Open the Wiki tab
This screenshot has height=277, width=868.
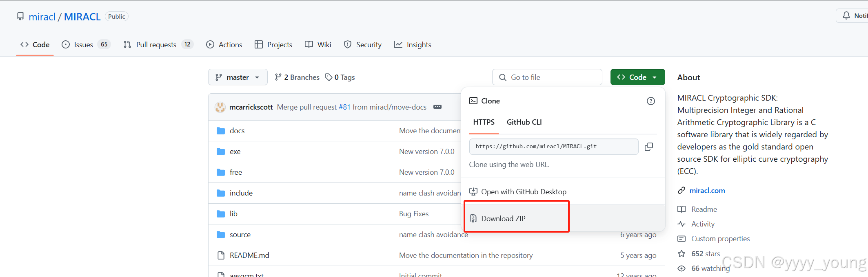(x=318, y=44)
